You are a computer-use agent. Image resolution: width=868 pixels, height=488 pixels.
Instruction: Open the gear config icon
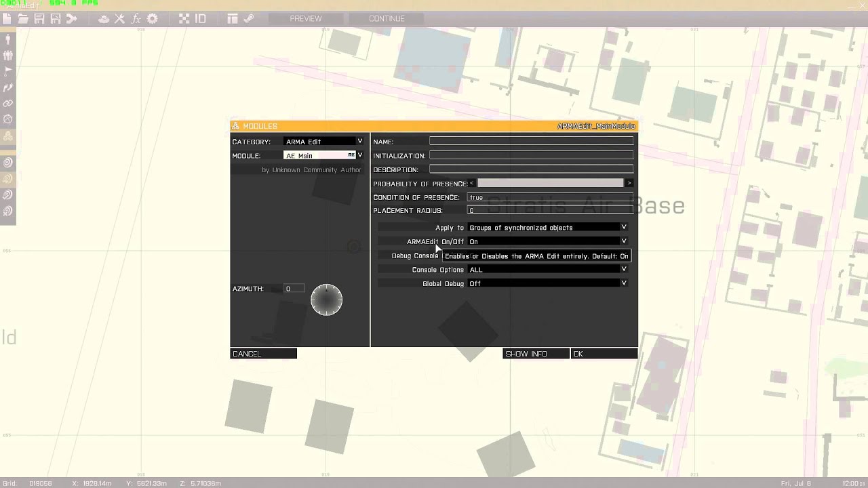(x=153, y=19)
